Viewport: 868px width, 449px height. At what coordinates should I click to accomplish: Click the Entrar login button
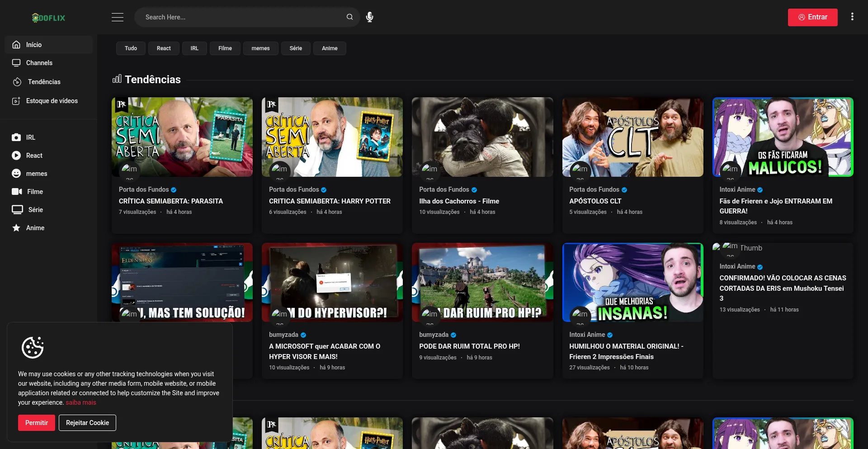(x=812, y=17)
